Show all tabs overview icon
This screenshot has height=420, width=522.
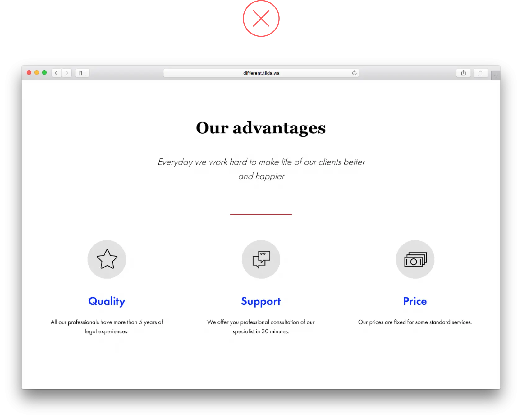coord(481,73)
